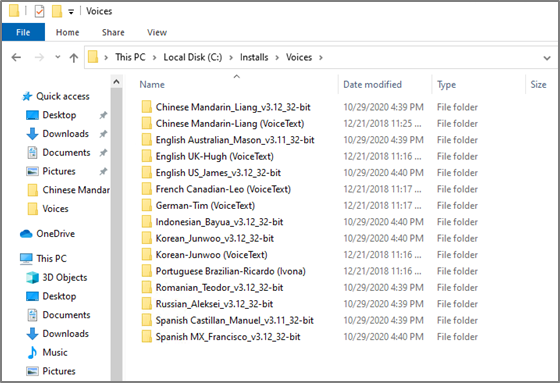Open the View ribbon tab

pos(157,32)
